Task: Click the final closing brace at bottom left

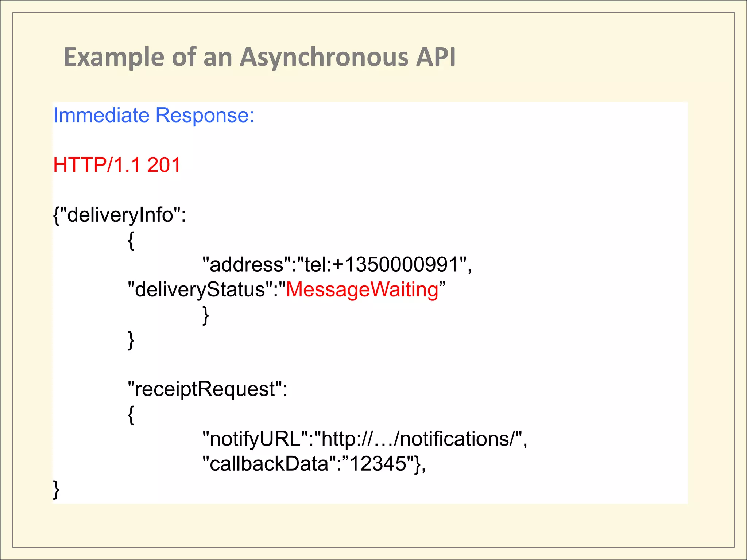Action: click(57, 489)
